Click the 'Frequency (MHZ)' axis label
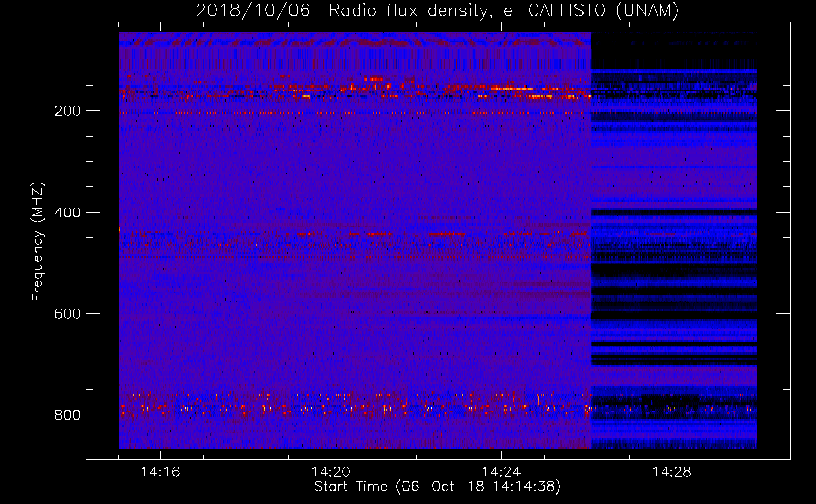 (x=38, y=241)
